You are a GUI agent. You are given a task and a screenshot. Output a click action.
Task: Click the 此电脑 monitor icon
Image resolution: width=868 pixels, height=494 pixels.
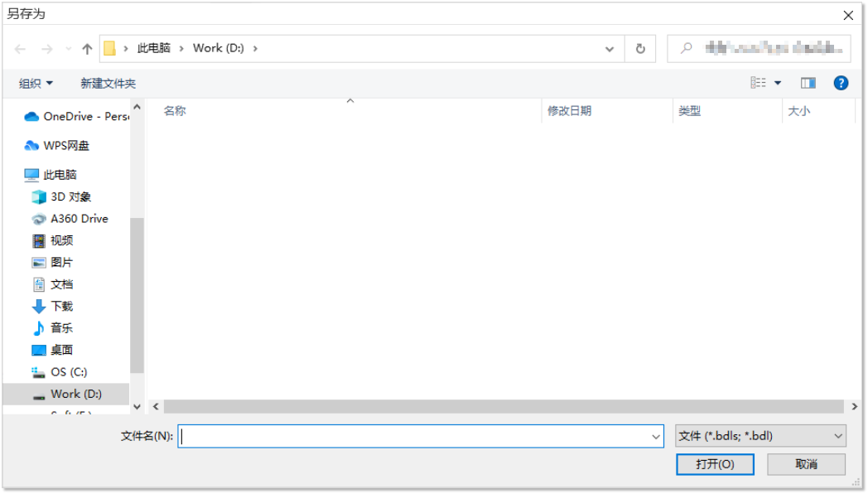[31, 175]
